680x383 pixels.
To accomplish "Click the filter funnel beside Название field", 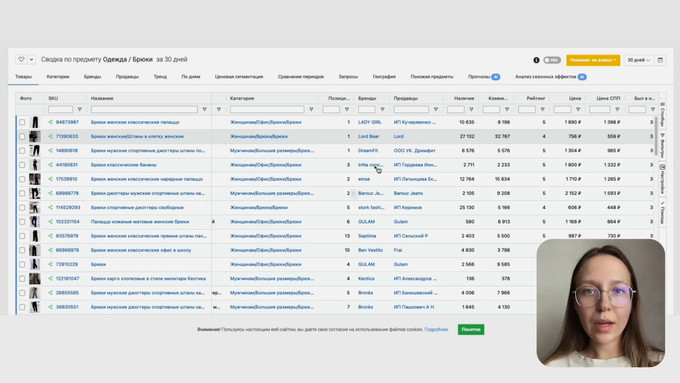I will (x=204, y=109).
